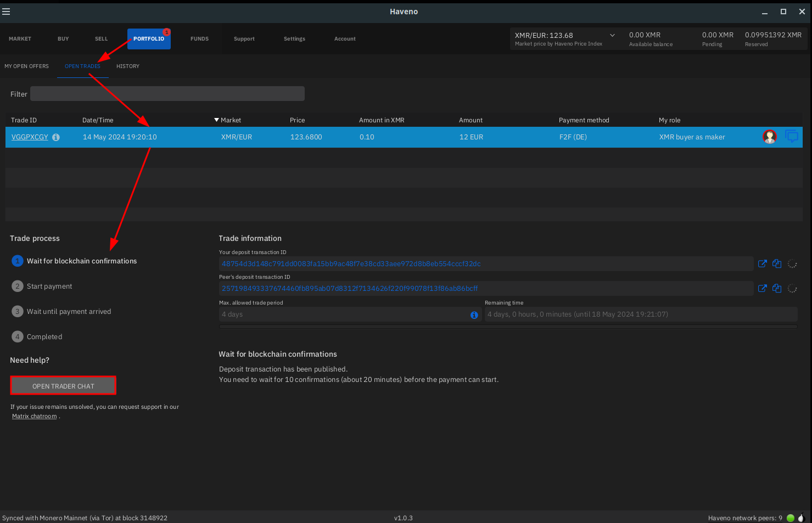
Task: Click the 12 EUR amount cell
Action: (x=471, y=137)
